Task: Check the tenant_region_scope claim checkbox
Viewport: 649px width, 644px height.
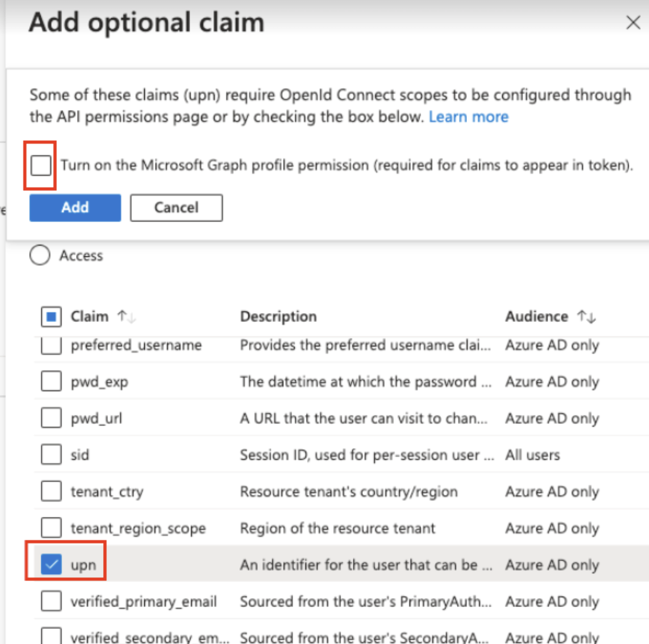Action: (x=51, y=528)
